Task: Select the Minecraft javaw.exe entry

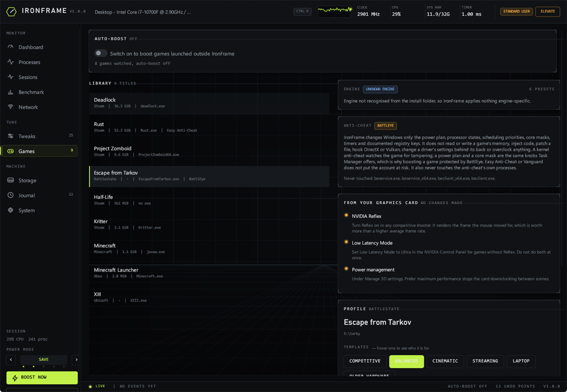Action: point(209,249)
